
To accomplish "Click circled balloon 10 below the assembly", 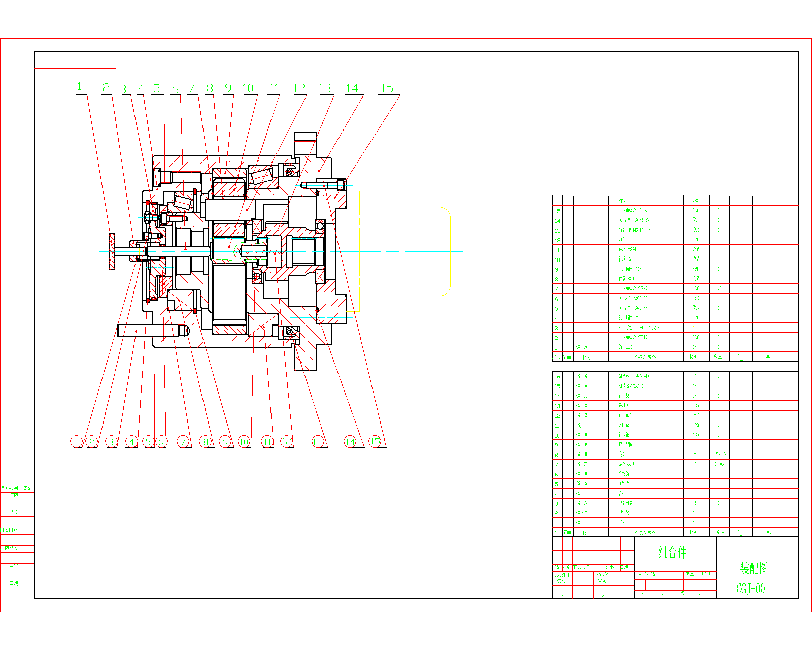I will pos(244,442).
